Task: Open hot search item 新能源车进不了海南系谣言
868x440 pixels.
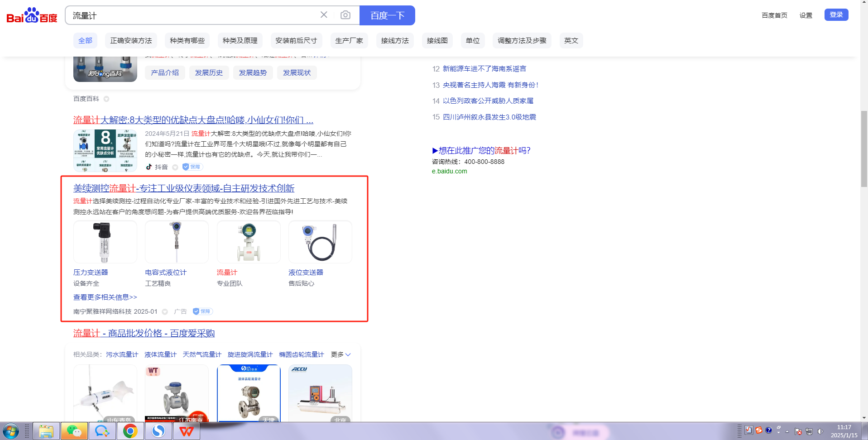Action: pos(484,69)
